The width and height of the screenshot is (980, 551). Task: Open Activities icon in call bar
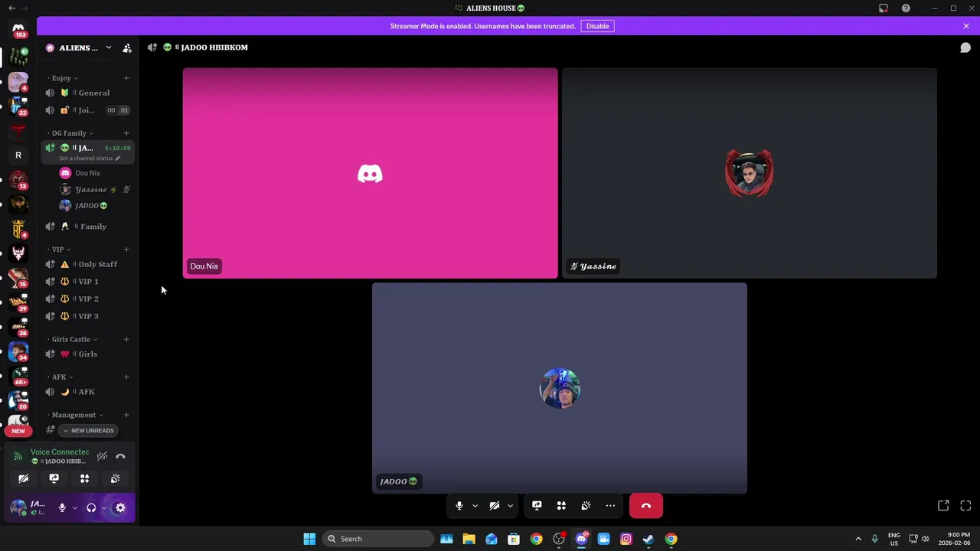tap(561, 506)
